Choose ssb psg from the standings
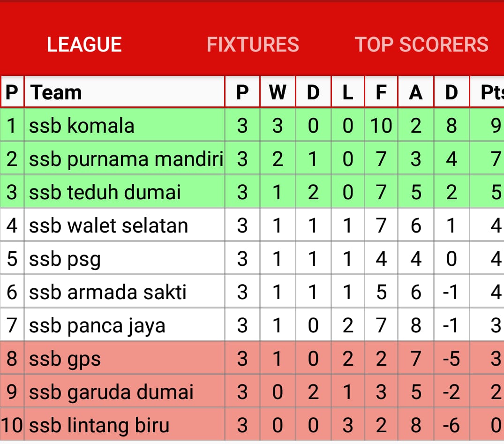Viewport: 504px width, 444px height. pos(65,259)
